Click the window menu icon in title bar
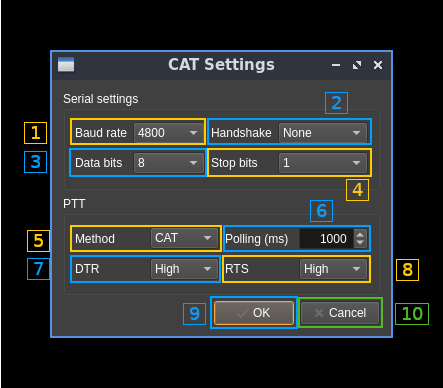Screen dimensions: 443x388 [66, 65]
